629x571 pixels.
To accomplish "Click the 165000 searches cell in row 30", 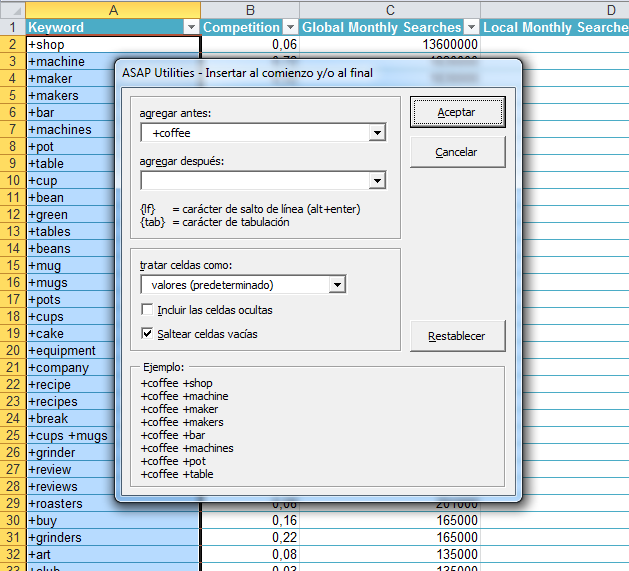I will [390, 520].
